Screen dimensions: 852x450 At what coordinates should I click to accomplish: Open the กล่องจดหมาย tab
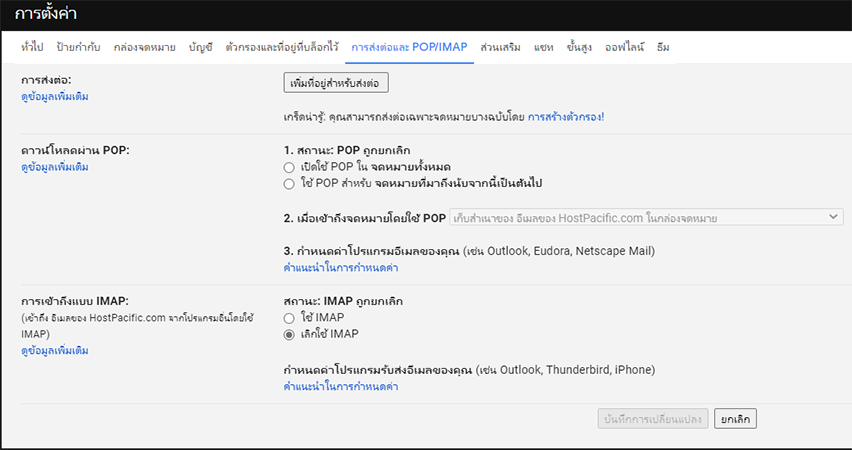point(145,47)
